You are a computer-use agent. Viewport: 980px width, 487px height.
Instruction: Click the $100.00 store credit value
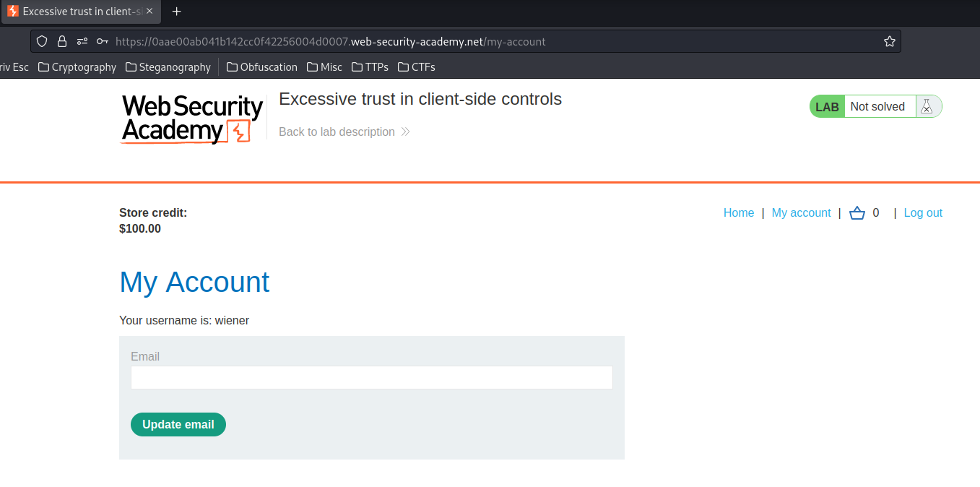[x=140, y=229]
